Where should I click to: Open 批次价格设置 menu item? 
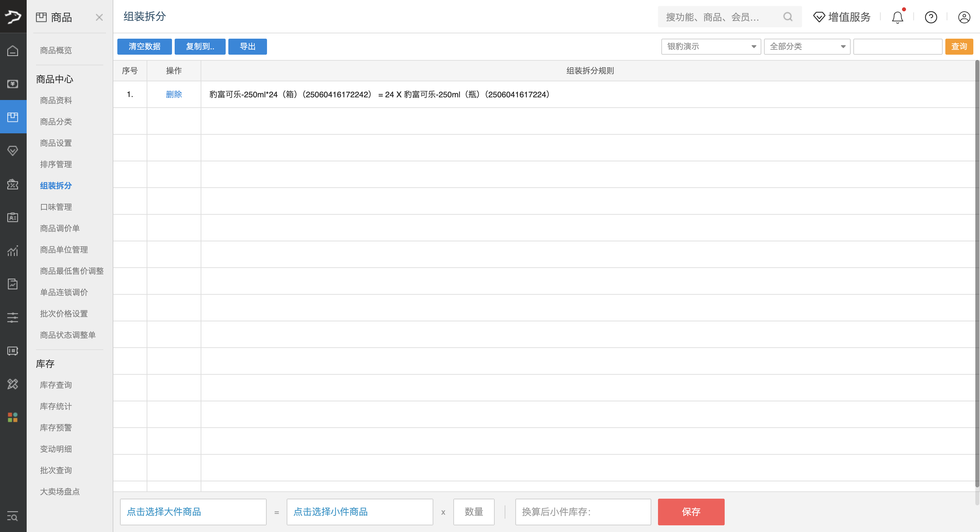(64, 314)
